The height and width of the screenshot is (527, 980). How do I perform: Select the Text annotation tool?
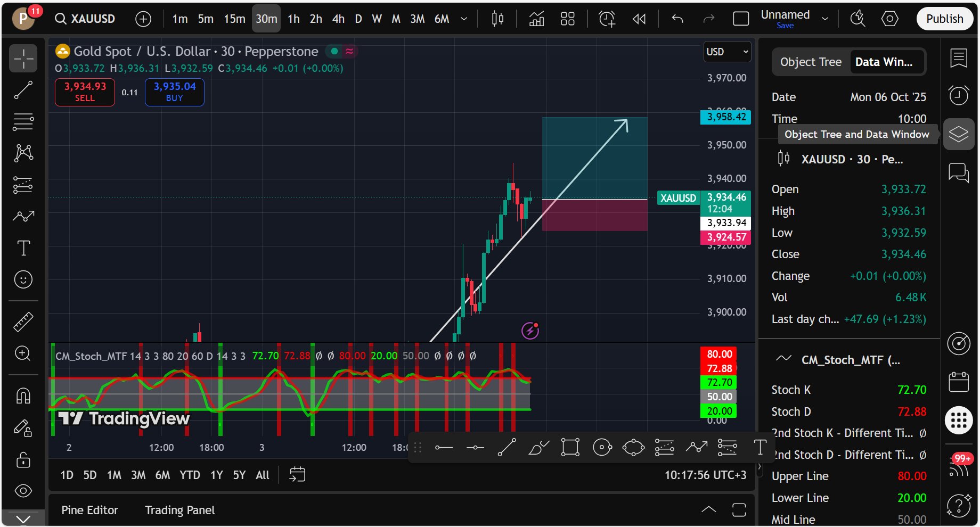pos(23,248)
